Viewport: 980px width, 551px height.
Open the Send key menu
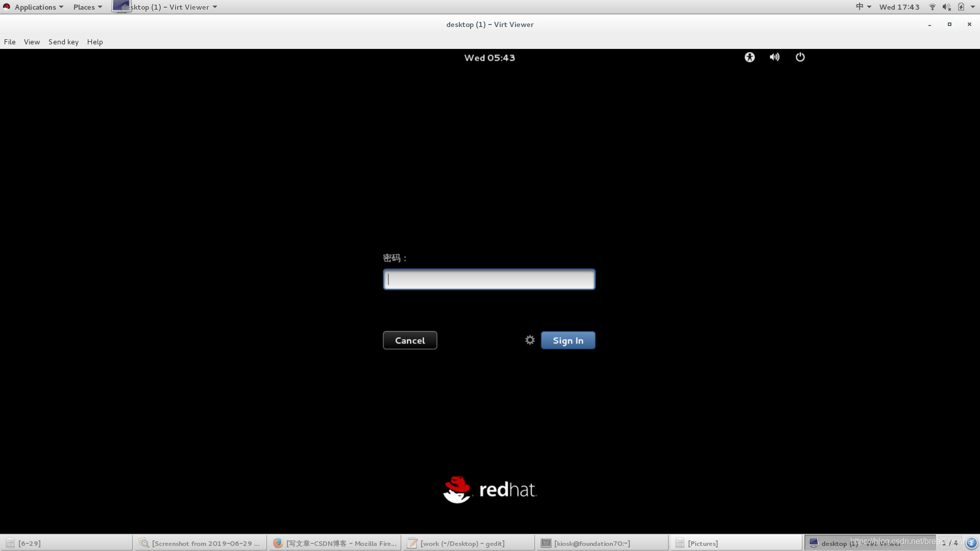click(63, 42)
